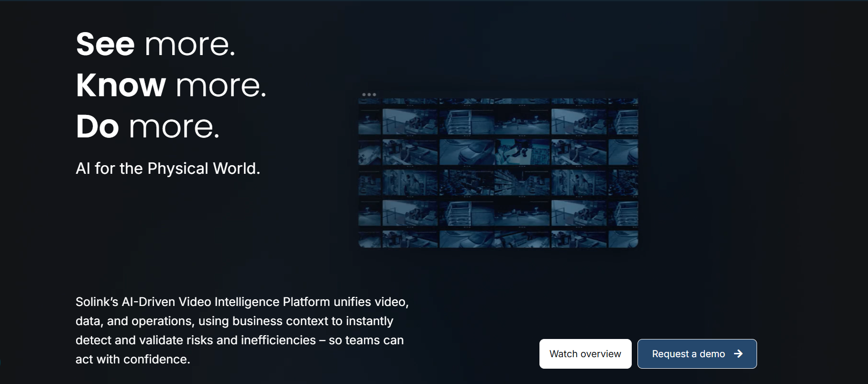This screenshot has width=868, height=384.
Task: Click the Watch overview button
Action: tap(585, 354)
